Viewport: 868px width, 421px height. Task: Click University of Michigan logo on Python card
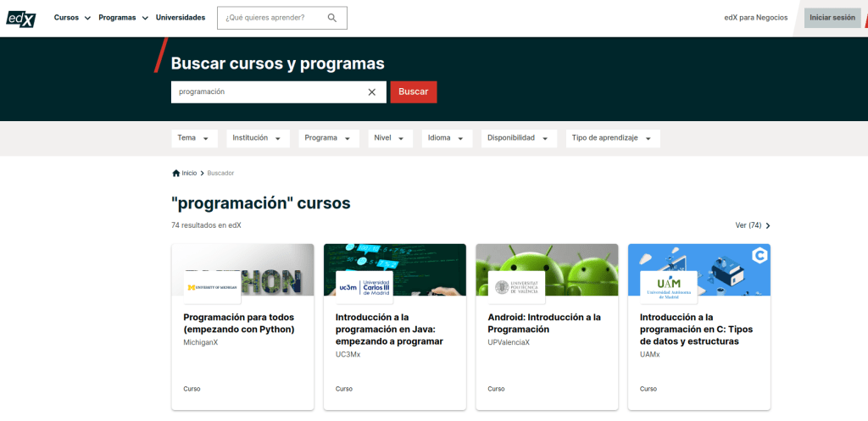(x=212, y=288)
